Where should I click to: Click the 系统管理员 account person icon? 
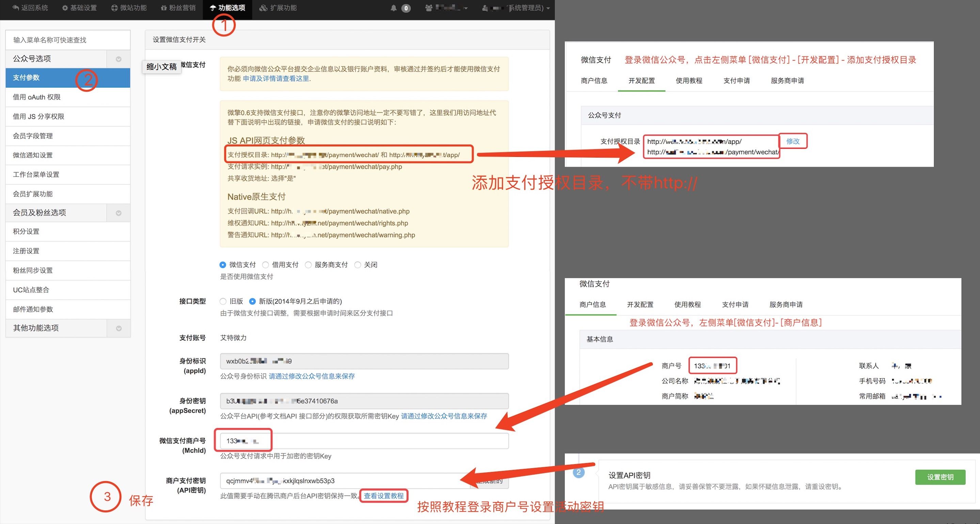(484, 7)
